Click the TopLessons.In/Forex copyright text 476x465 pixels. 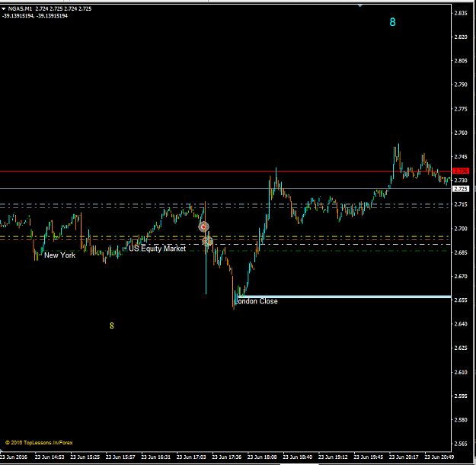(x=39, y=442)
